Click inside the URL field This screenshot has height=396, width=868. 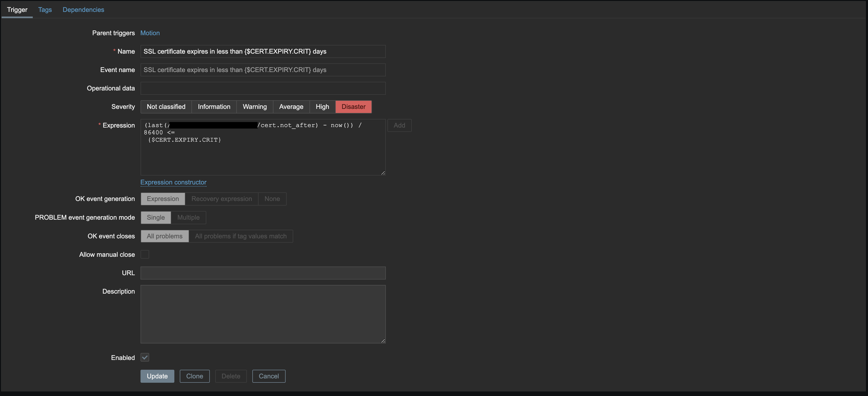click(x=263, y=273)
